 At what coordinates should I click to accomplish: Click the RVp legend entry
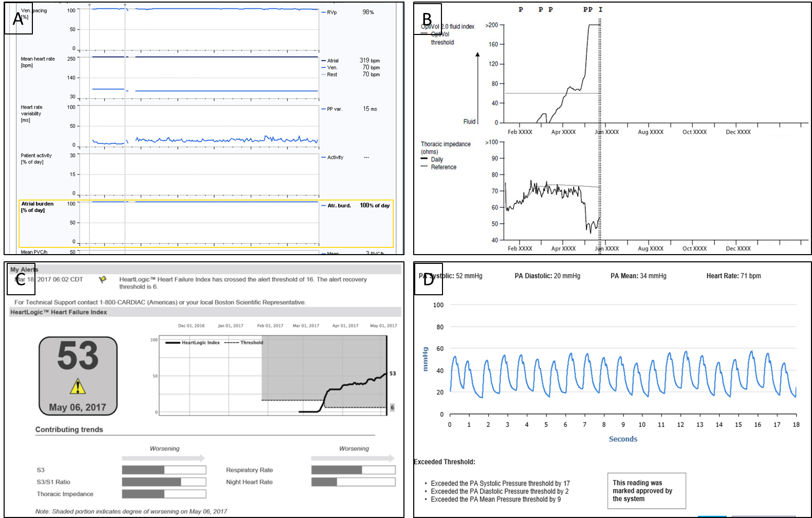(331, 12)
